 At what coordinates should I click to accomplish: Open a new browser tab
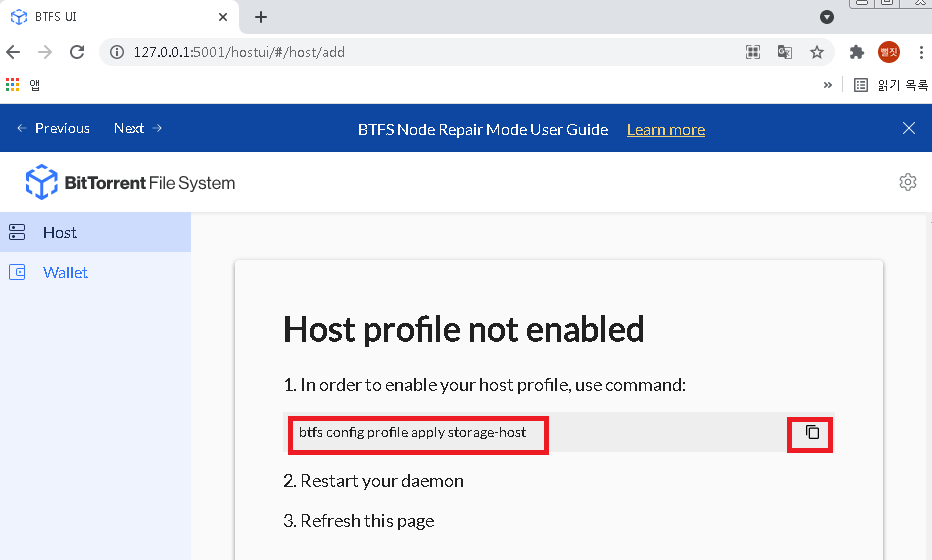coord(260,17)
